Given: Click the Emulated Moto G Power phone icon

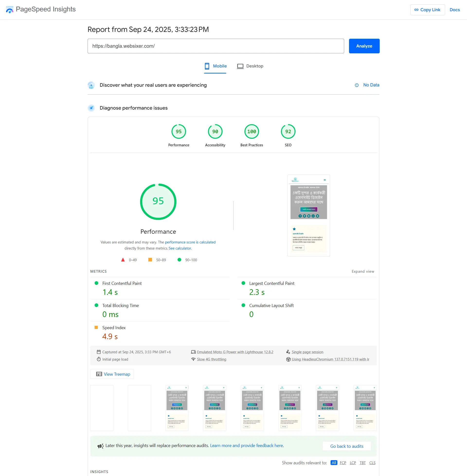Looking at the screenshot, I should tap(194, 352).
